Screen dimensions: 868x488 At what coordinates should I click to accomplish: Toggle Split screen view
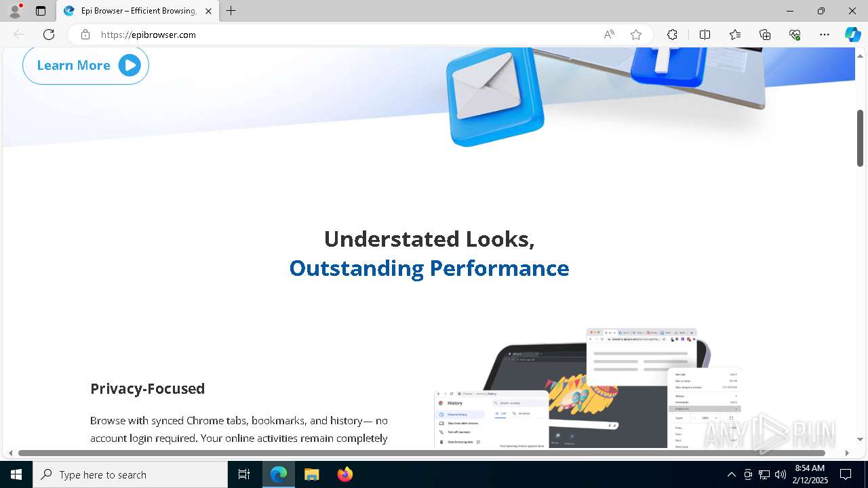(x=705, y=35)
